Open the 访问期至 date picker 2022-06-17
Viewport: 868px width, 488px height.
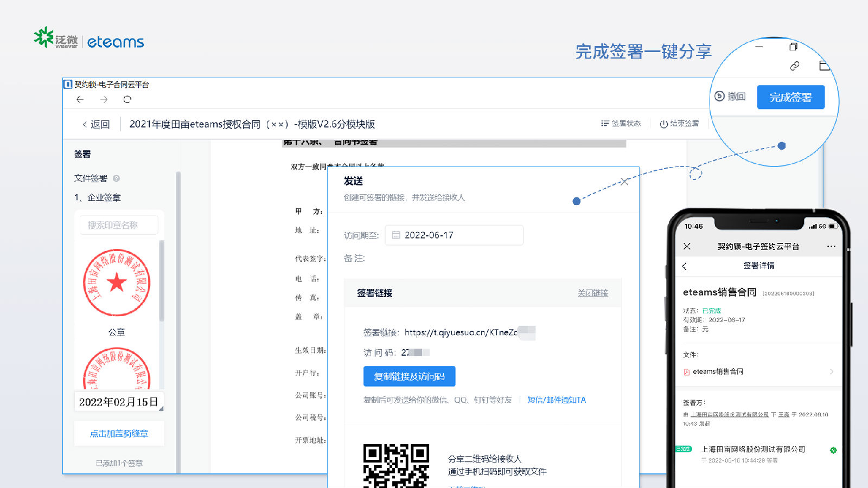[x=454, y=235]
